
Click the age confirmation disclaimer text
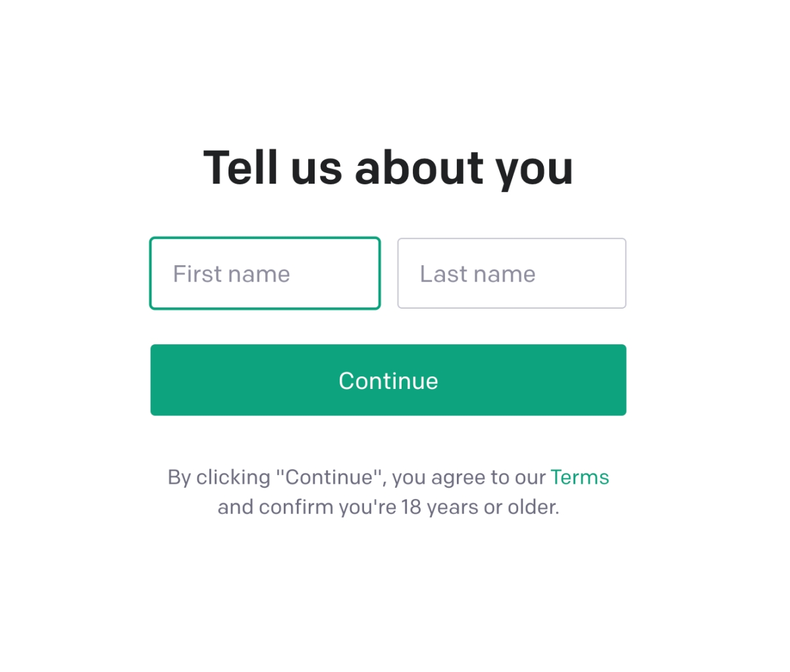(388, 507)
